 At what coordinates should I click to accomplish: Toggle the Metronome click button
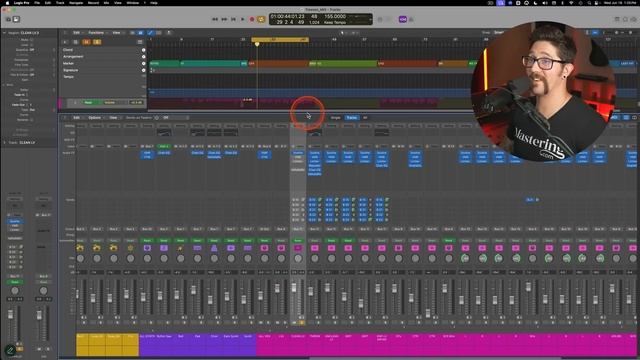tap(411, 19)
